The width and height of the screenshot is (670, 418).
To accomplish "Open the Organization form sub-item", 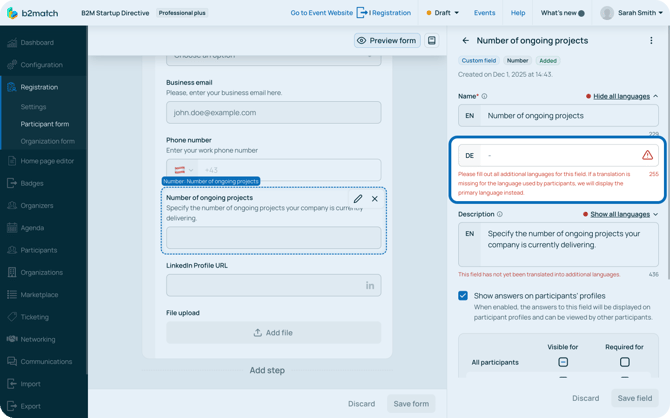I will (47, 141).
